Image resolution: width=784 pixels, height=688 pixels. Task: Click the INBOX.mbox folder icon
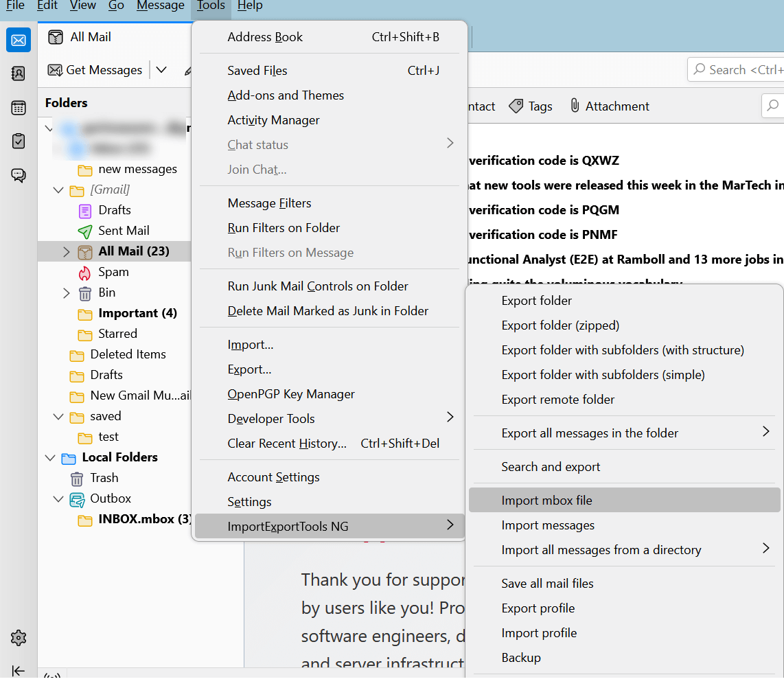click(x=85, y=520)
